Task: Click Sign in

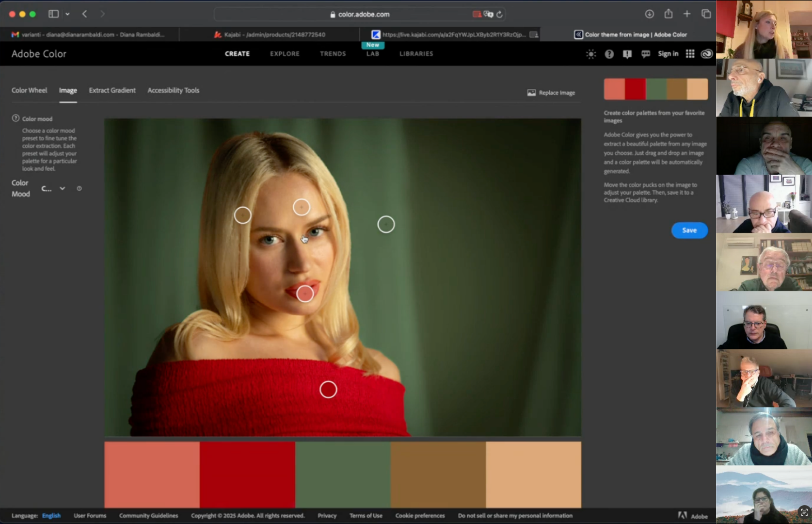Action: [668, 54]
